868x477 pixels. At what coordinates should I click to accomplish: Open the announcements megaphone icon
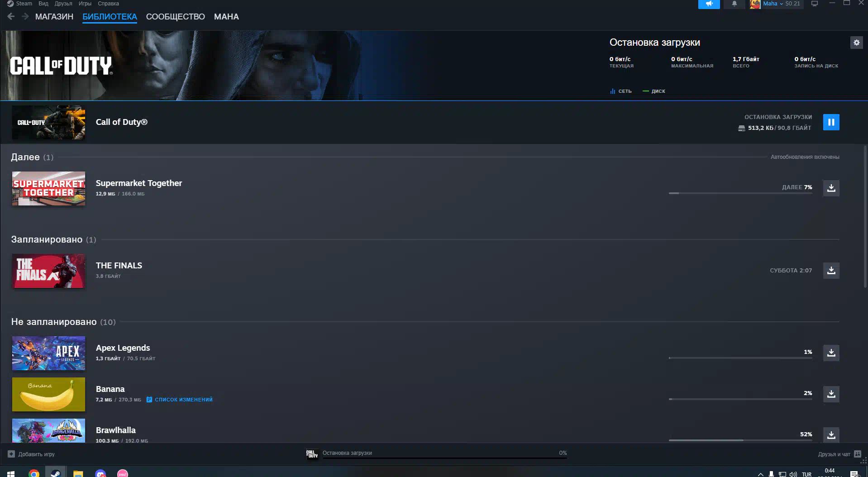pyautogui.click(x=709, y=4)
